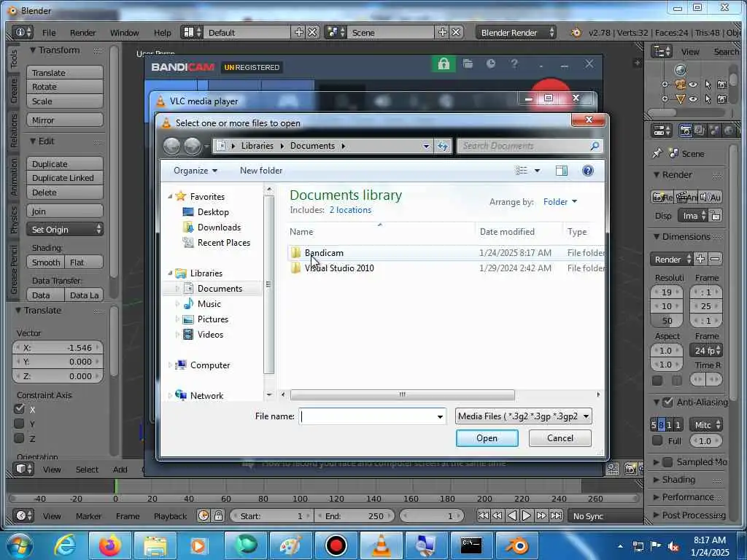
Task: Open Blender Render engine dropdown
Action: (x=516, y=32)
